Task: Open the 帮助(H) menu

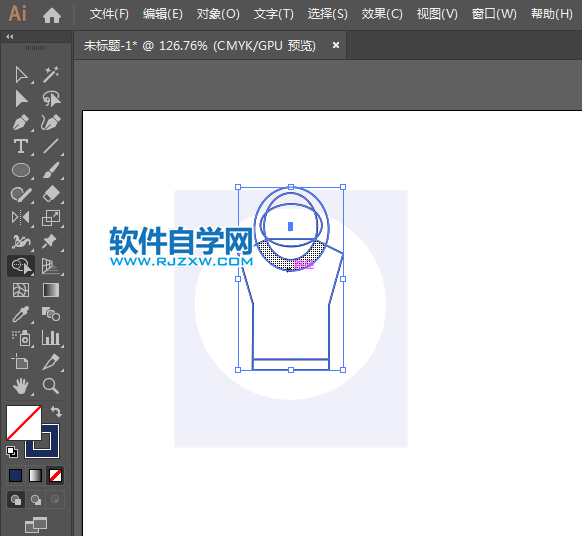Action: [x=552, y=14]
